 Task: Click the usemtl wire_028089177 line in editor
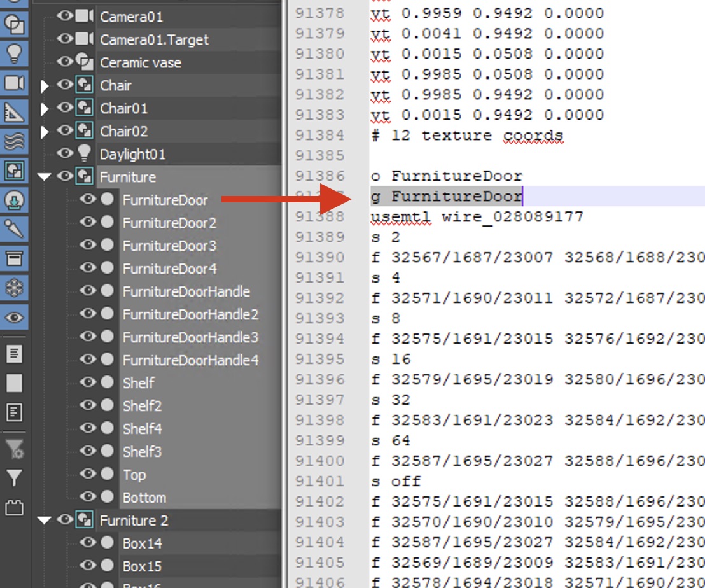coord(477,217)
